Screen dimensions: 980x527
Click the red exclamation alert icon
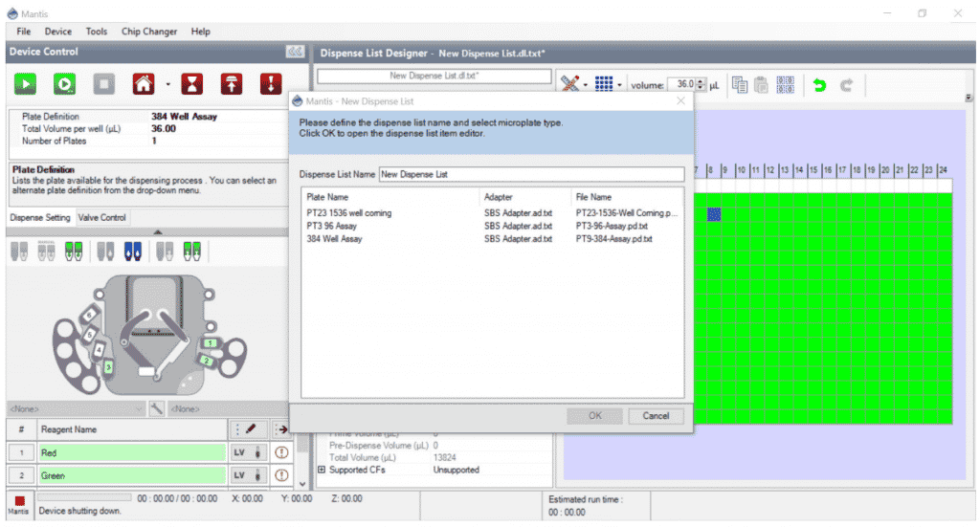pyautogui.click(x=272, y=84)
